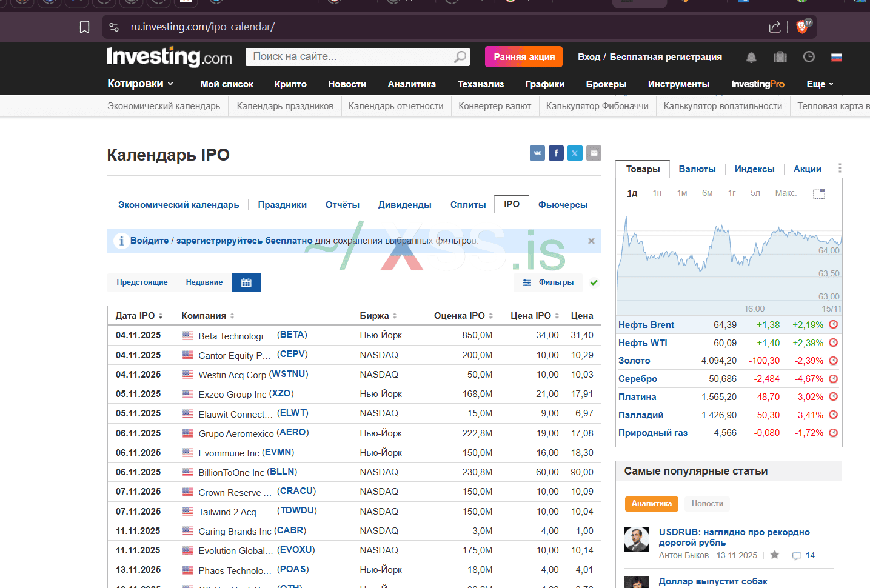This screenshot has height=588, width=870.
Task: Open site settings icon in address bar
Action: tap(114, 27)
